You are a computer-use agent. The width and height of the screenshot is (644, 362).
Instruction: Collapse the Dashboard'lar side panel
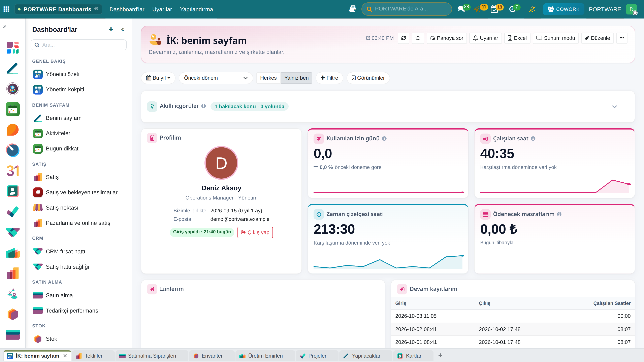point(123,30)
